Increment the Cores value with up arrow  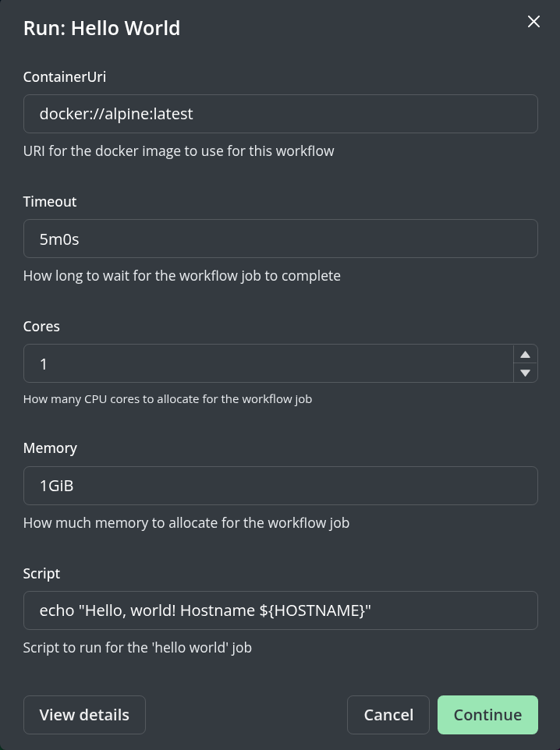(525, 353)
